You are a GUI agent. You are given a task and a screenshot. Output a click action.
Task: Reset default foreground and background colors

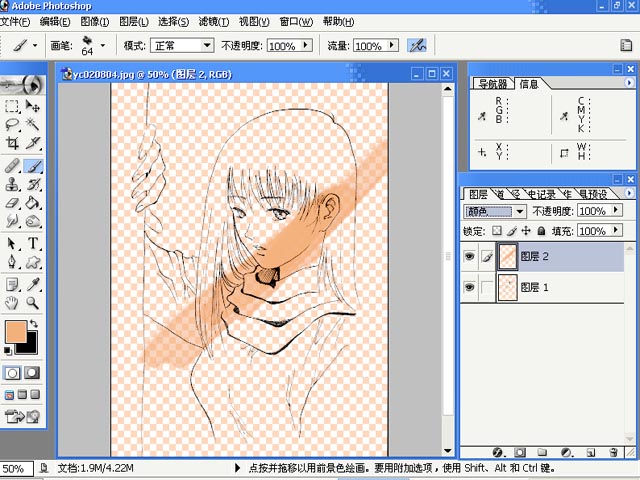[7, 350]
